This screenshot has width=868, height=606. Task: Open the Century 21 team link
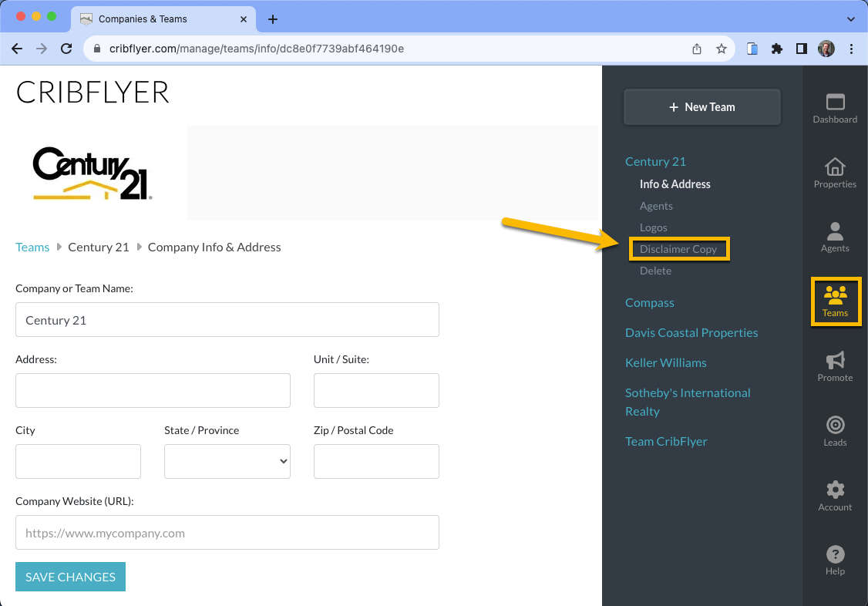(x=655, y=162)
